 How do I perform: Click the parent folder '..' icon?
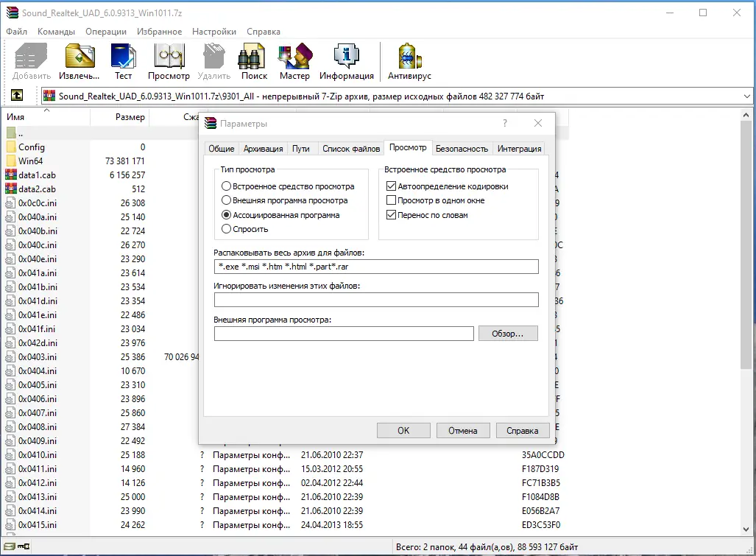[x=11, y=133]
